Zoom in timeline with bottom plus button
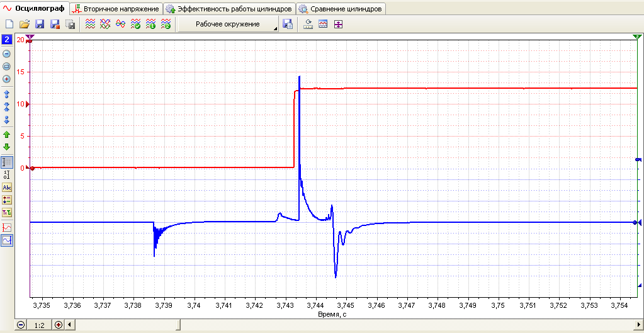 pos(59,325)
